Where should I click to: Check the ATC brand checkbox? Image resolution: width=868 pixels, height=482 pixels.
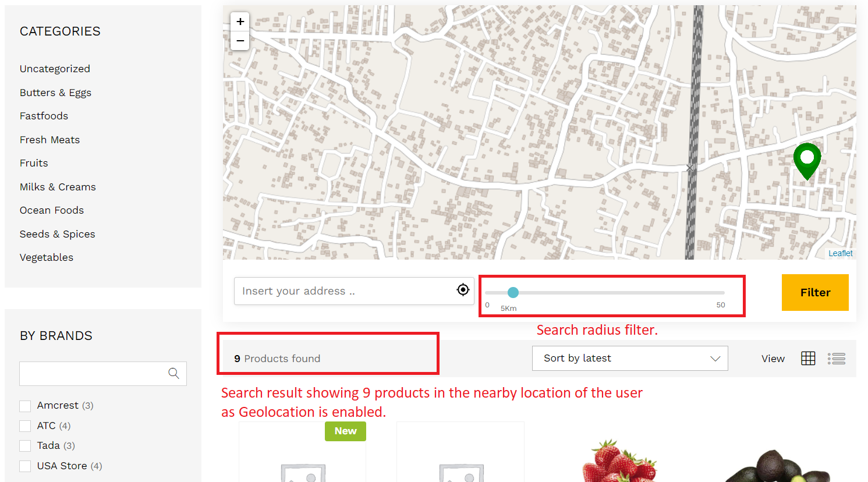click(x=25, y=426)
